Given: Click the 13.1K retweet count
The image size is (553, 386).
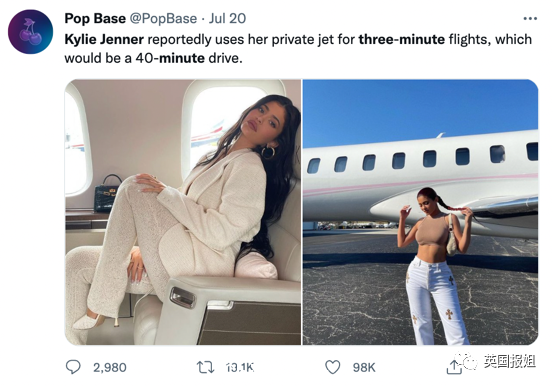Looking at the screenshot, I should click(240, 368).
